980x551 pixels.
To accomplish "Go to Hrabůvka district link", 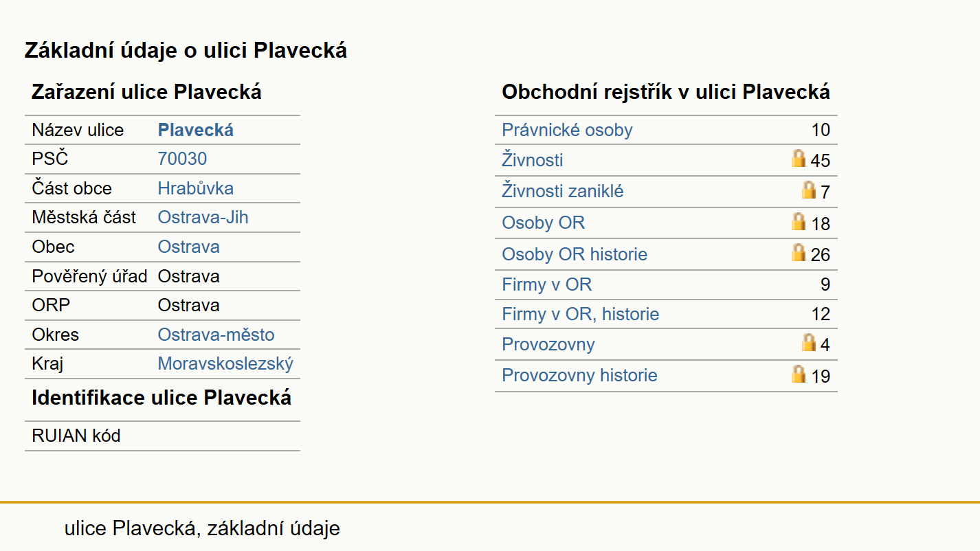I will pyautogui.click(x=196, y=188).
